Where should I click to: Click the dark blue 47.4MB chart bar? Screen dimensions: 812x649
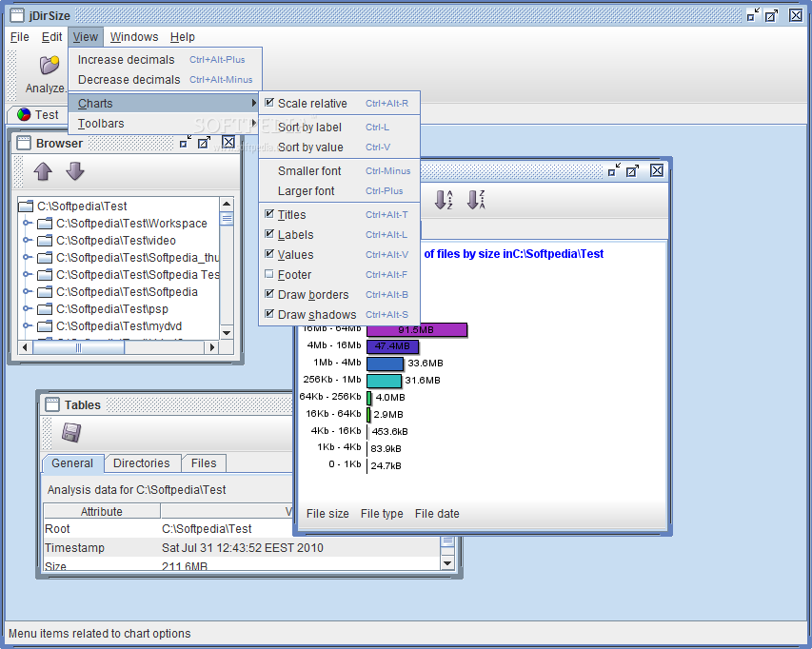coord(392,346)
